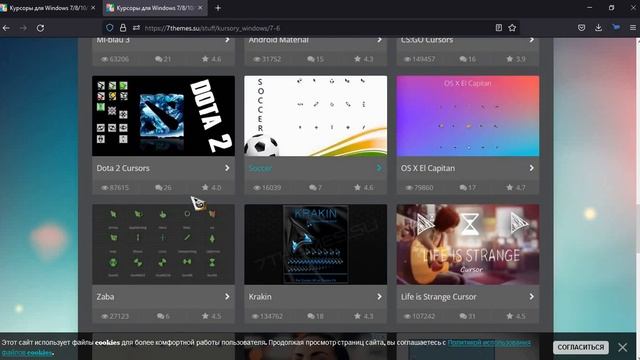Viewport: 640px width, 360px height.
Task: Click the star rating on Krakin card
Action: [357, 316]
